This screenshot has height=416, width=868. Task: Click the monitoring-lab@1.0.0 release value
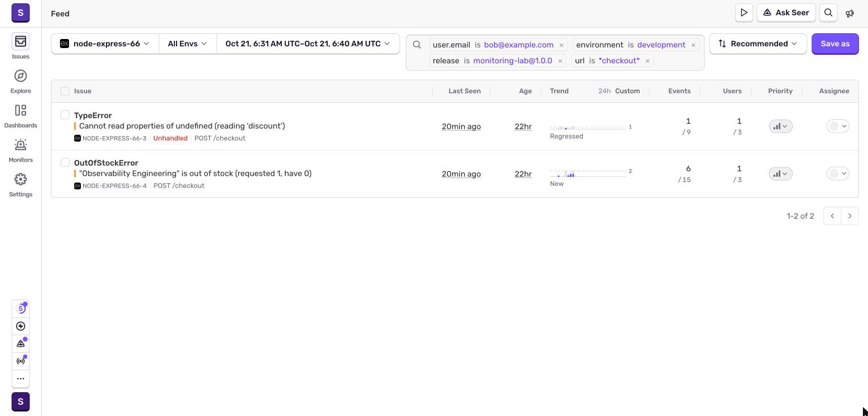point(513,60)
